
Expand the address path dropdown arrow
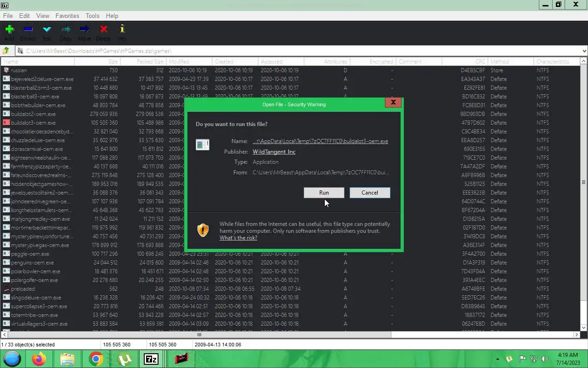(x=584, y=51)
